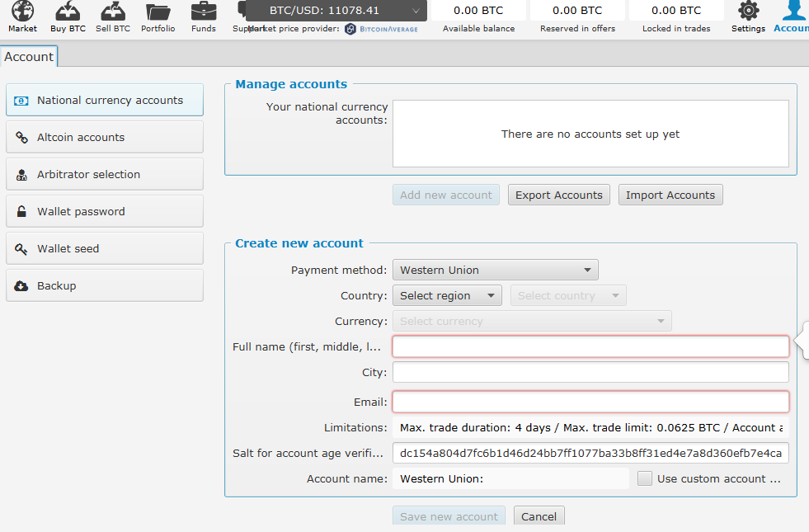Image resolution: width=809 pixels, height=532 pixels.
Task: Open the Select currency dropdown
Action: point(532,321)
